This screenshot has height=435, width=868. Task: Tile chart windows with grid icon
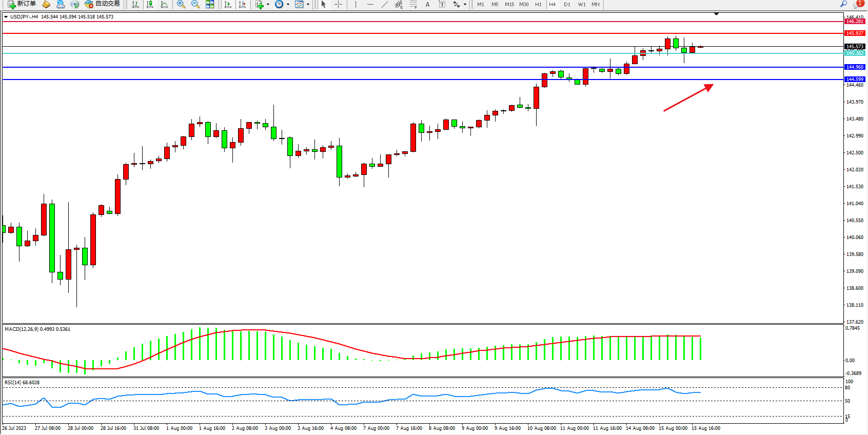click(x=210, y=4)
